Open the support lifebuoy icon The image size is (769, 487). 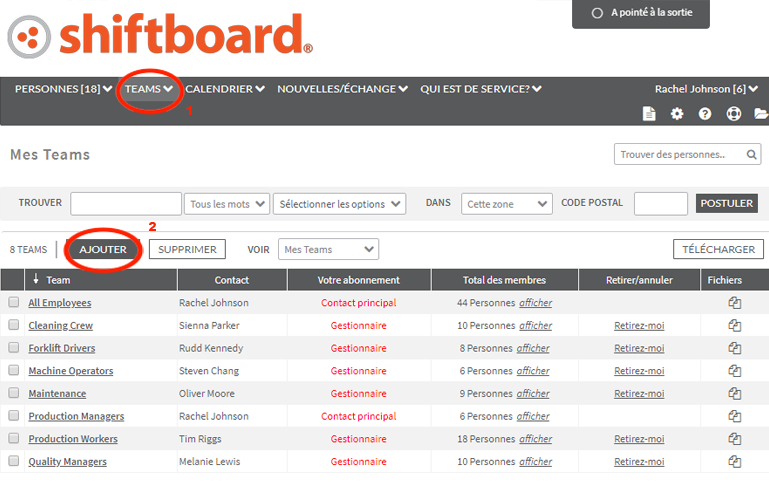point(734,114)
